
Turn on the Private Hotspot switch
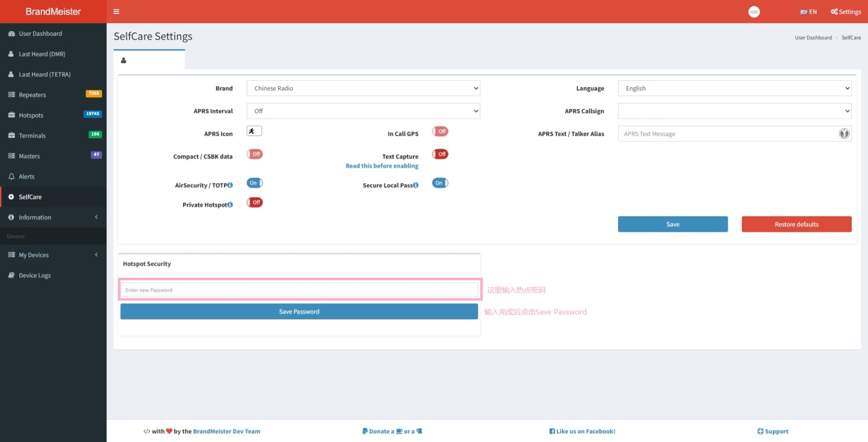point(254,203)
